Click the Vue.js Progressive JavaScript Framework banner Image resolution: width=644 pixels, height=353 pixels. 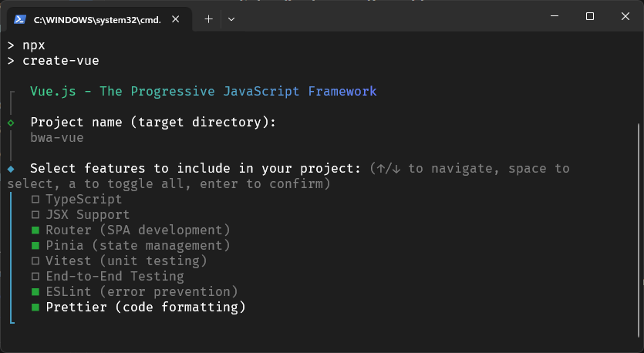pyautogui.click(x=204, y=91)
